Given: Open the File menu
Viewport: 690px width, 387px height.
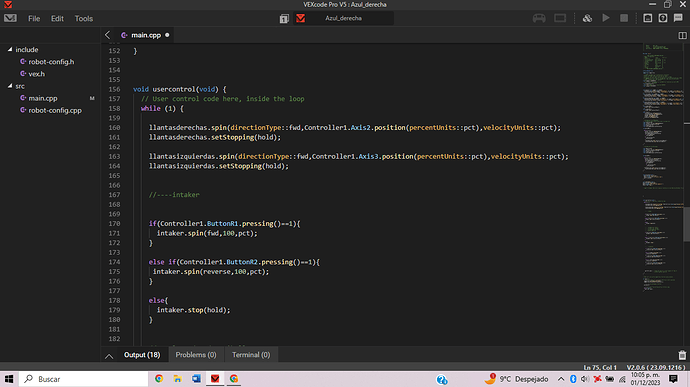Looking at the screenshot, I should [x=34, y=18].
